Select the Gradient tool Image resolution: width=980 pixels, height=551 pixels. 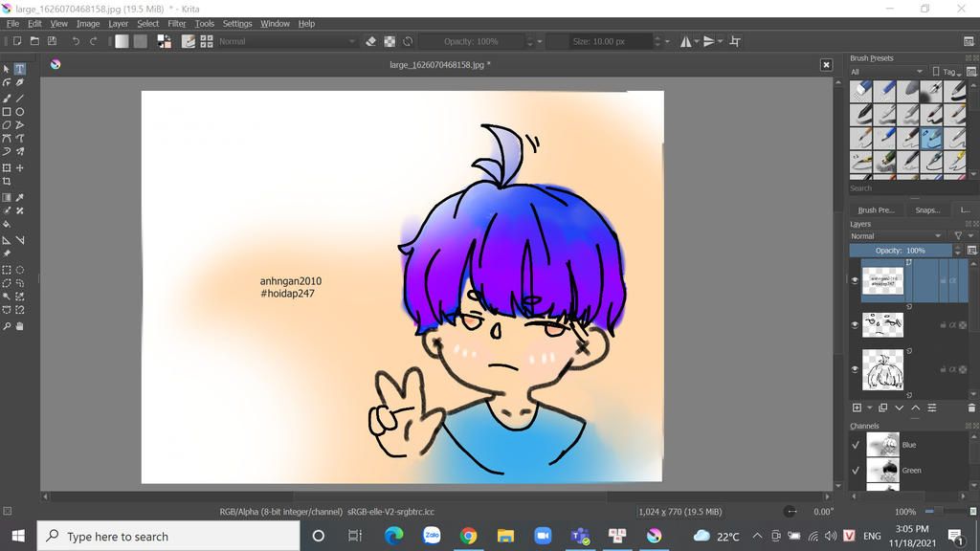click(x=7, y=197)
